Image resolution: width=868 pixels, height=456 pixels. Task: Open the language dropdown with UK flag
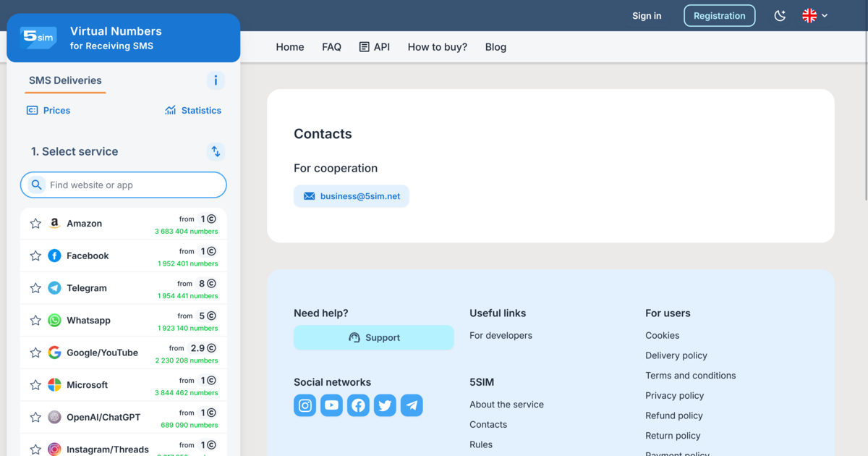tap(815, 15)
